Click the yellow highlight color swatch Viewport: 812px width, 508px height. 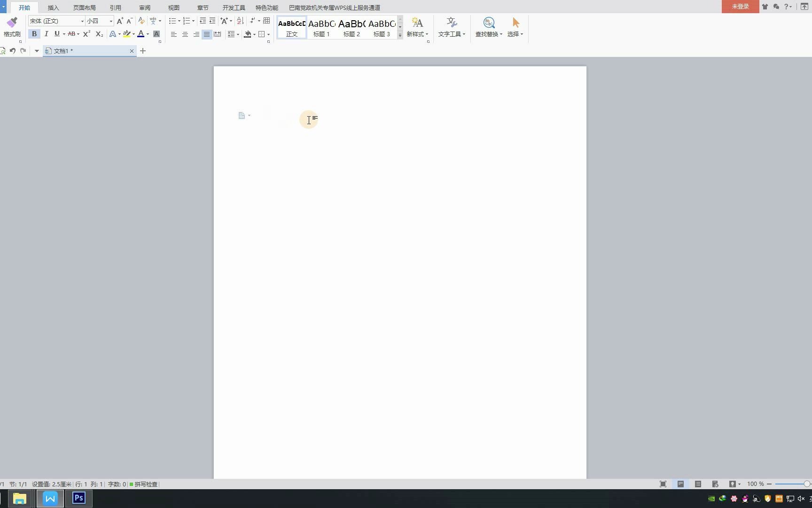click(x=126, y=34)
